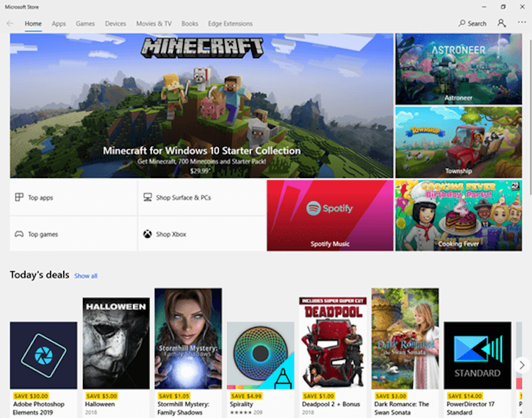Click the Shop Surface & PCs monitor icon
The height and width of the screenshot is (418, 532).
coord(148,197)
